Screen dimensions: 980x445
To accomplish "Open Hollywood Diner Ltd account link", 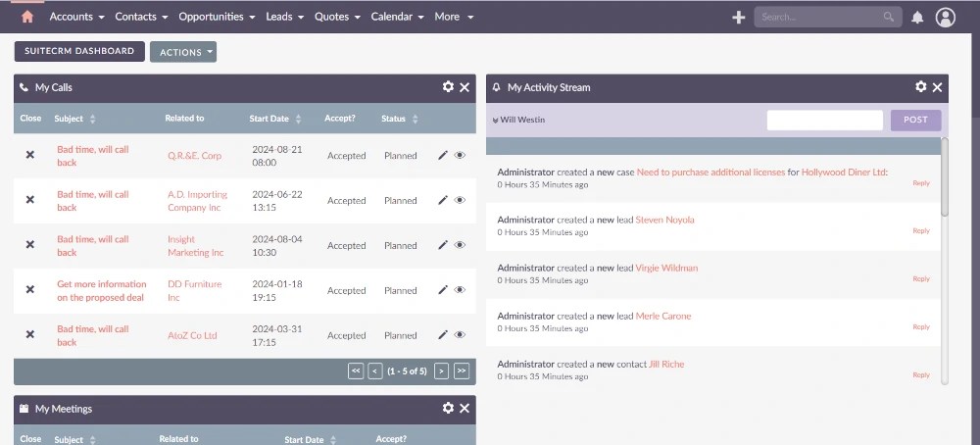I will coord(845,172).
